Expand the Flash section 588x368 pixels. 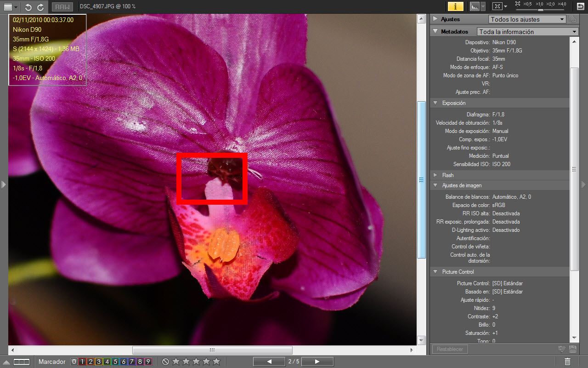coord(435,175)
